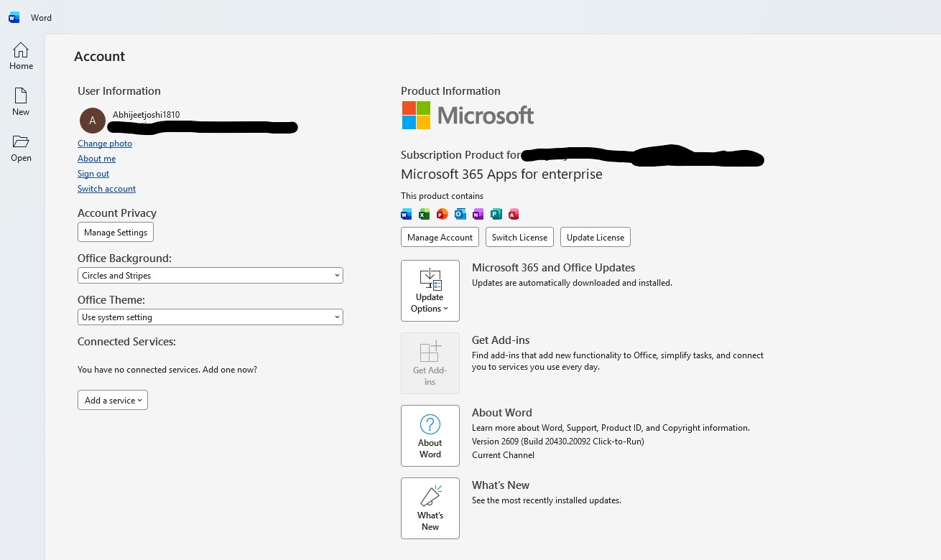Expand the Update Options menu
This screenshot has width=941, height=560.
(430, 291)
